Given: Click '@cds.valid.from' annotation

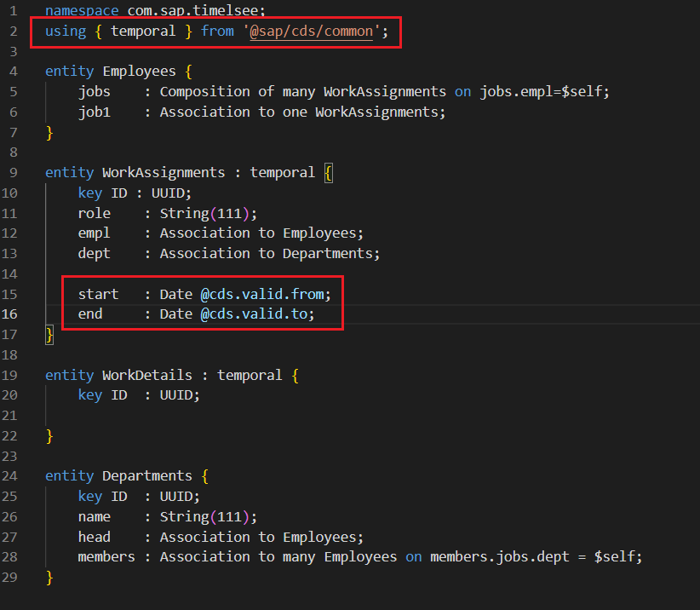Looking at the screenshot, I should [x=262, y=294].
